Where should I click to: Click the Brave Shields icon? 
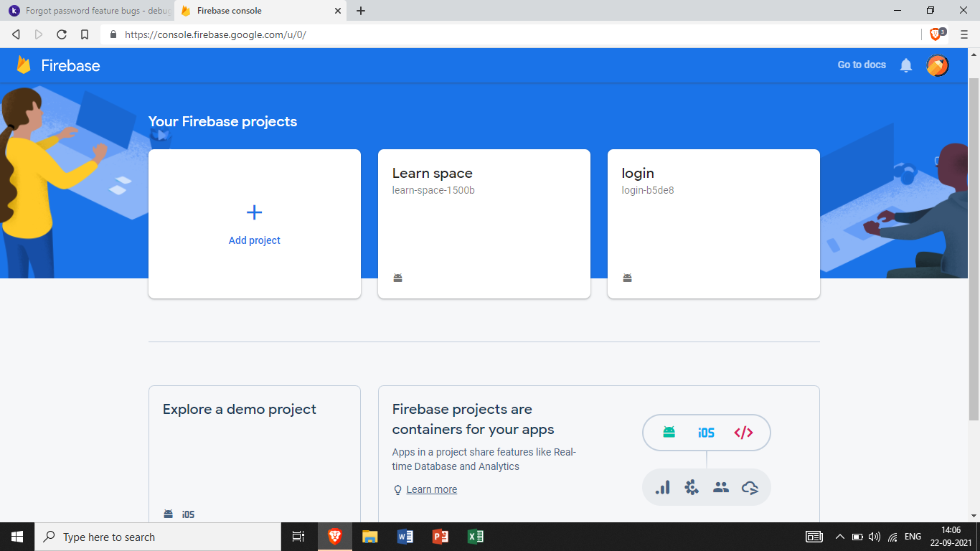pos(936,34)
